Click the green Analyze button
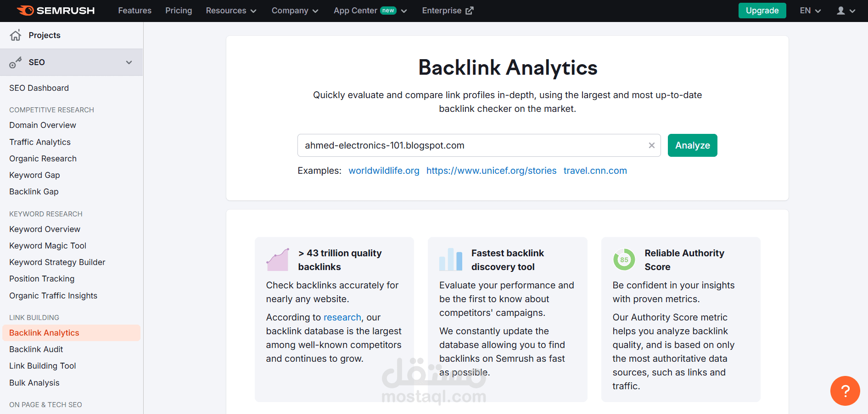The image size is (868, 414). [x=692, y=145]
